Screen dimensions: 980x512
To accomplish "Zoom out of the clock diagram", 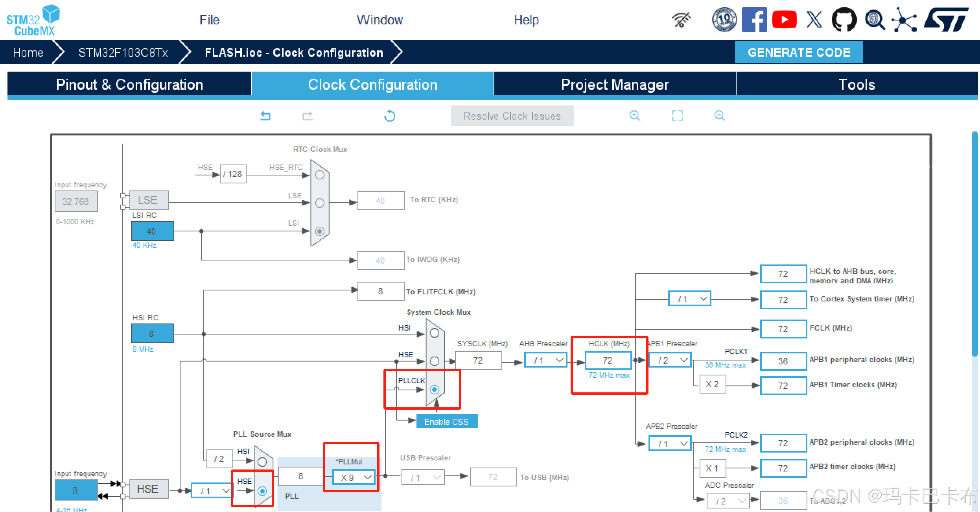I will [x=720, y=116].
